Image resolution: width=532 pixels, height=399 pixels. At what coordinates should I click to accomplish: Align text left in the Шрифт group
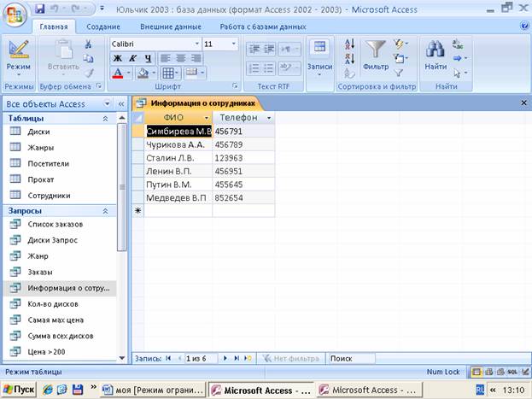click(x=165, y=58)
